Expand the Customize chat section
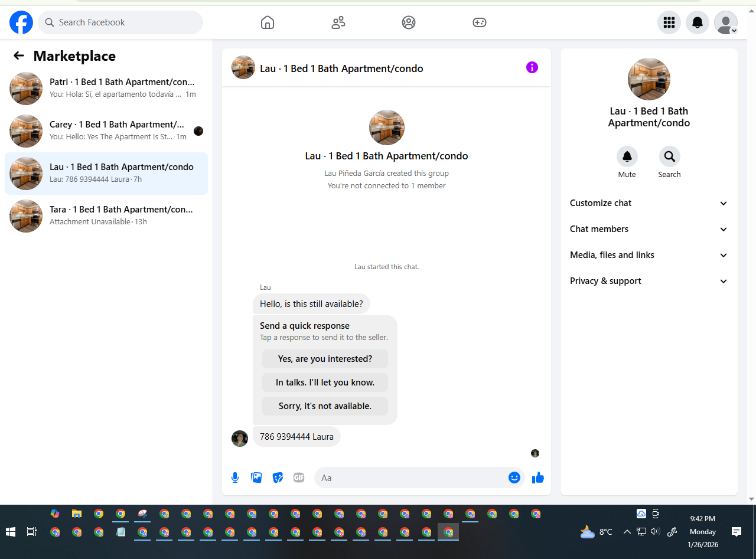The image size is (756, 559). (x=649, y=203)
